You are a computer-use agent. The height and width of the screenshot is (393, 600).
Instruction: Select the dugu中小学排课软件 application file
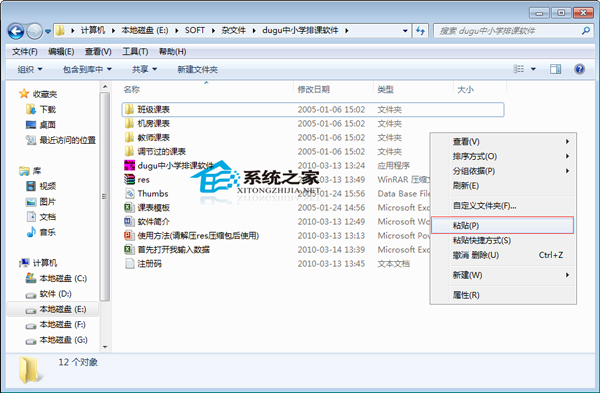169,166
